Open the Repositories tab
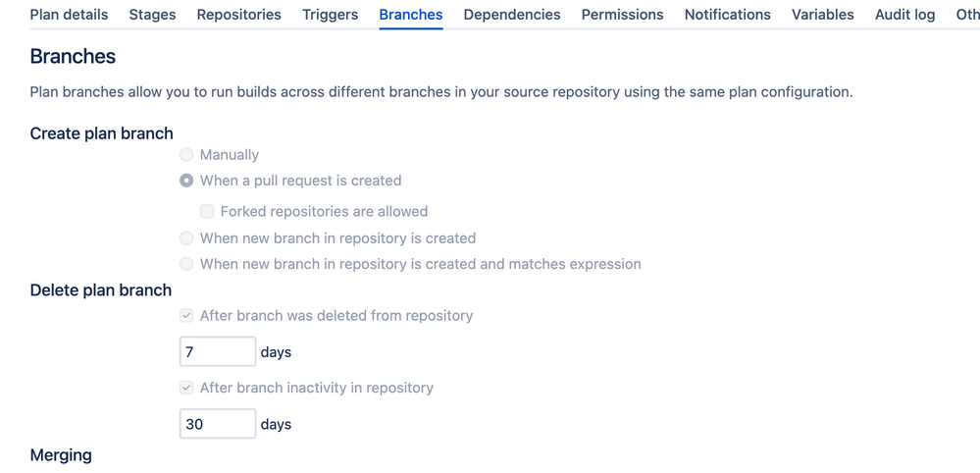980x473 pixels. coord(238,15)
